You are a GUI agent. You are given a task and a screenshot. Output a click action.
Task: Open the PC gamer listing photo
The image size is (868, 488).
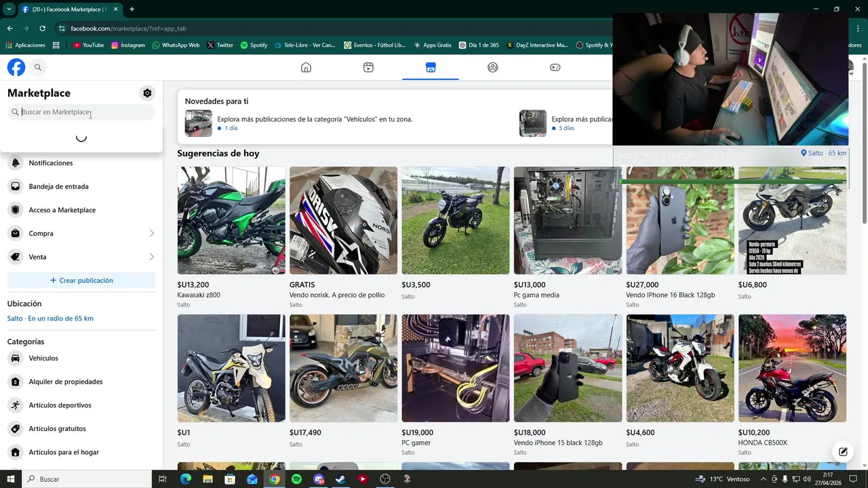tap(456, 368)
